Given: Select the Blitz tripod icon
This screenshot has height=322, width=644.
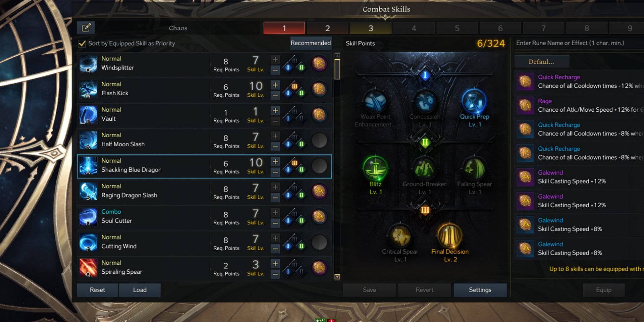Looking at the screenshot, I should tap(375, 168).
